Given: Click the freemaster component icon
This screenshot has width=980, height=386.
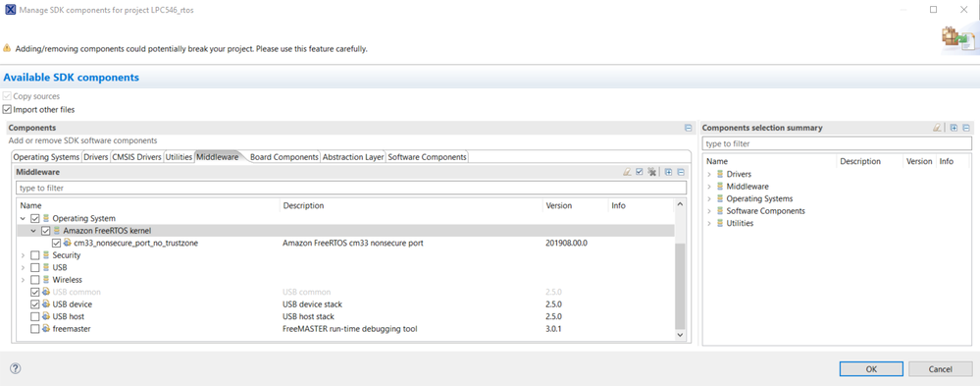Looking at the screenshot, I should tap(46, 328).
